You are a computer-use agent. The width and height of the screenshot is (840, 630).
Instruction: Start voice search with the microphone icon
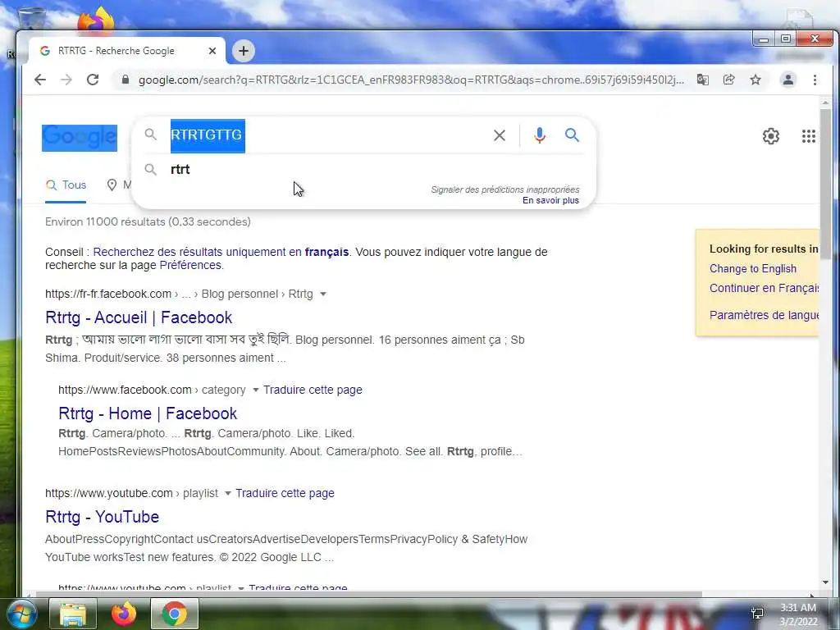coord(540,135)
